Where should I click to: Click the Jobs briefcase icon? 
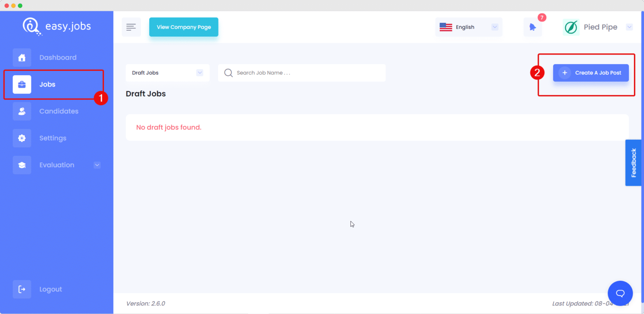click(22, 84)
